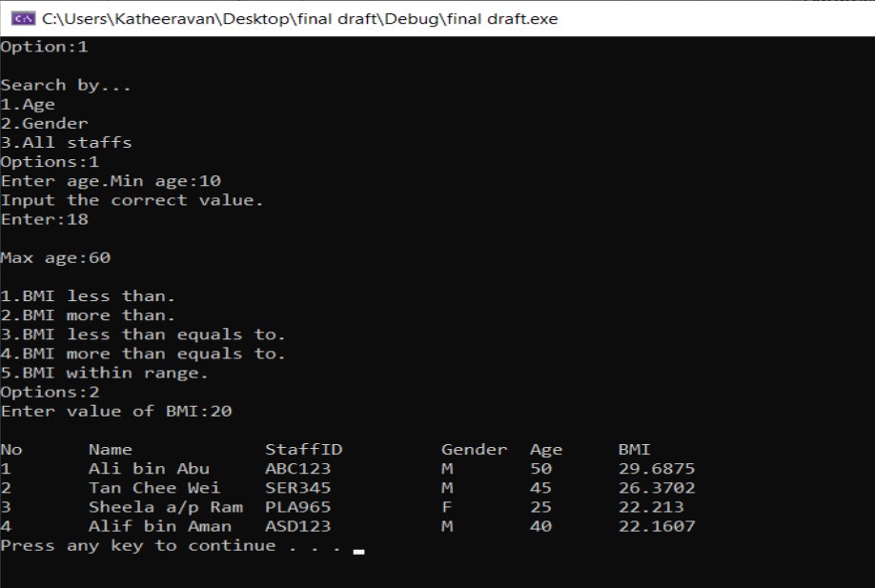Select the '2.Gender' search option text
Viewport: 875px width, 588px height.
[44, 124]
